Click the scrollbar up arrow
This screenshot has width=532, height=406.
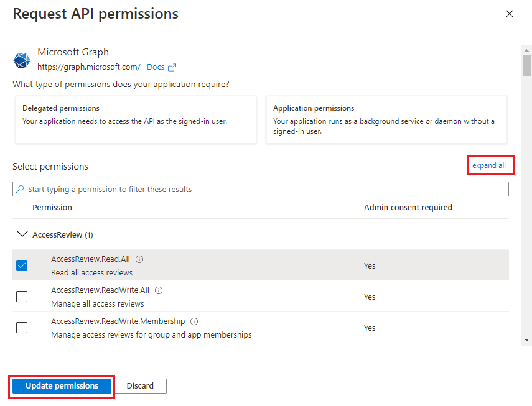tap(528, 49)
